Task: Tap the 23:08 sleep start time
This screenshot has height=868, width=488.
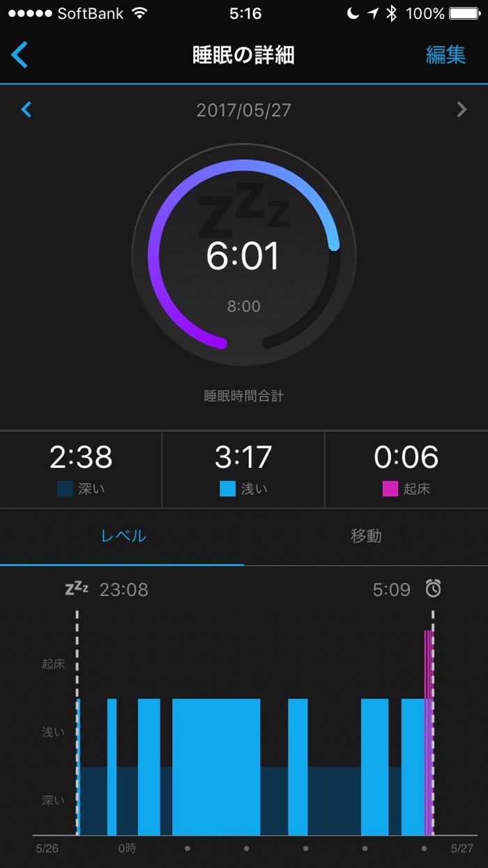Action: point(123,590)
